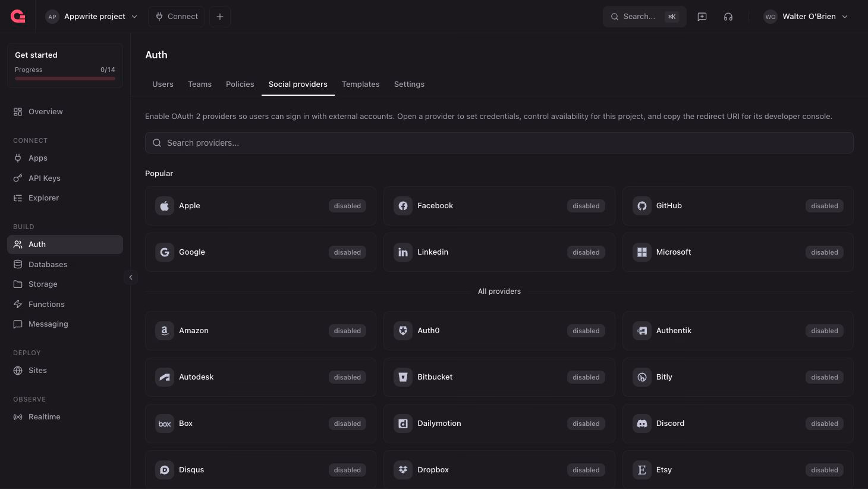Click the plus icon in top bar
Viewport: 868px width, 489px height.
pyautogui.click(x=220, y=17)
